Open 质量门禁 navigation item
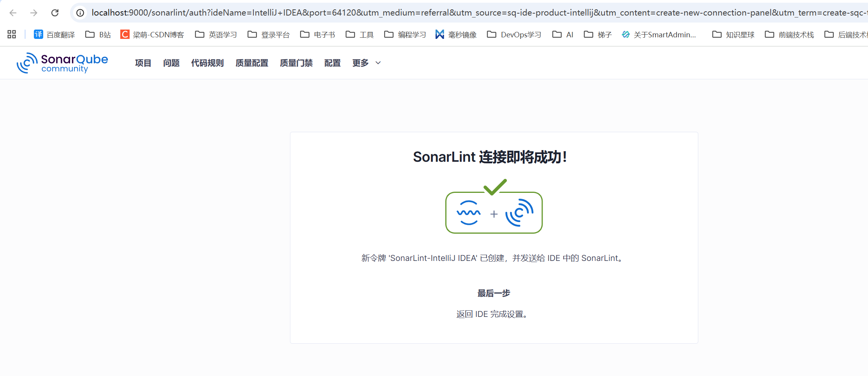 pyautogui.click(x=296, y=63)
